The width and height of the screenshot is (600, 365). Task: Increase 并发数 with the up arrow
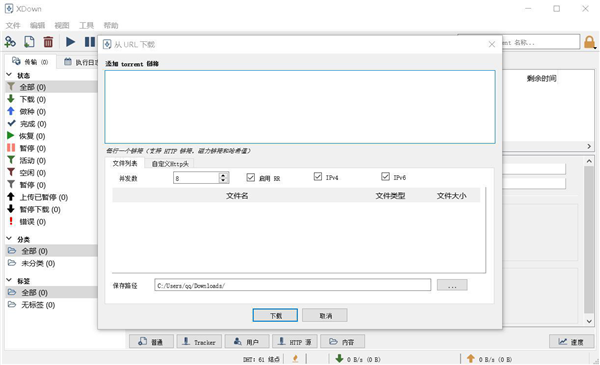223,175
